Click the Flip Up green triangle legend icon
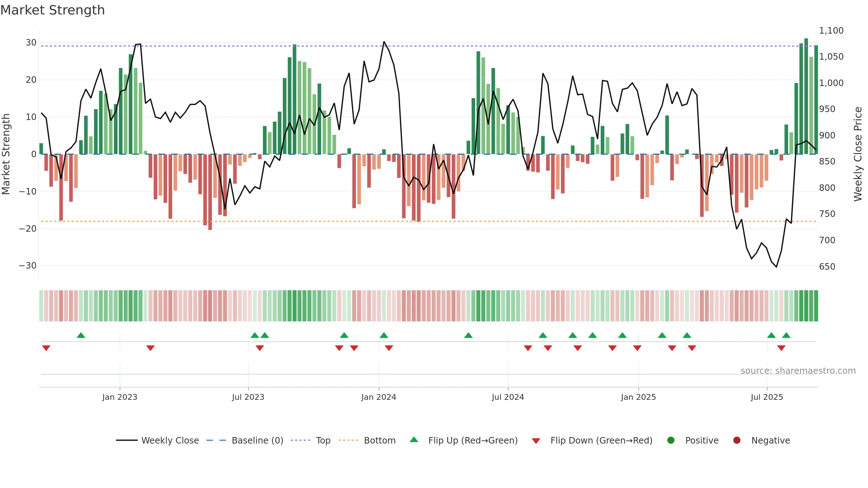The image size is (868, 488). pos(414,440)
